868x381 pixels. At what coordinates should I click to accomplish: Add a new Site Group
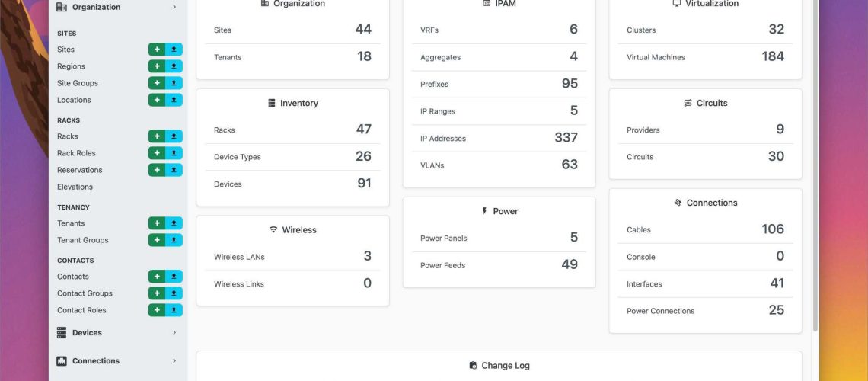click(x=157, y=83)
